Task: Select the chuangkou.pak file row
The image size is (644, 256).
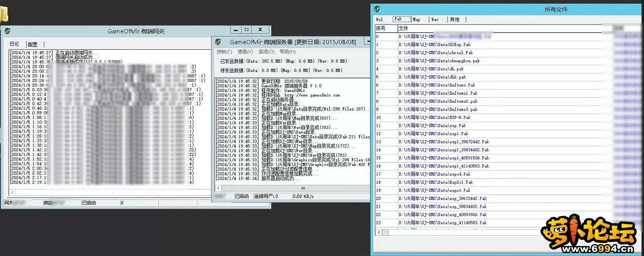Action: (488, 61)
